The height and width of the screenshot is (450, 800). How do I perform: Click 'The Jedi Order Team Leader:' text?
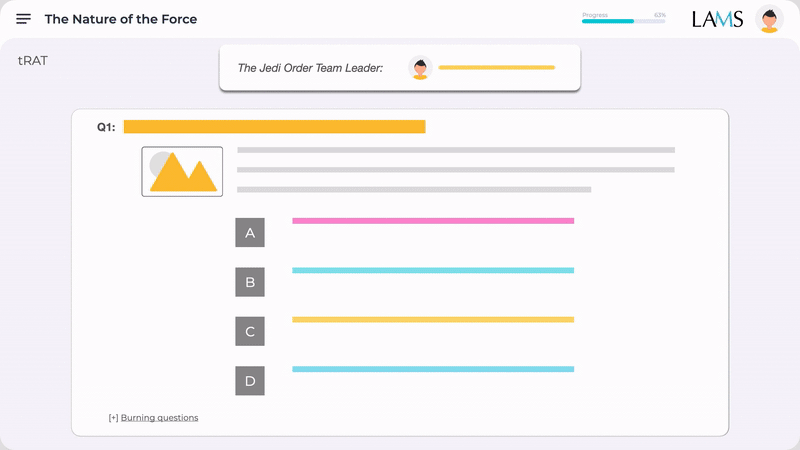coord(310,68)
